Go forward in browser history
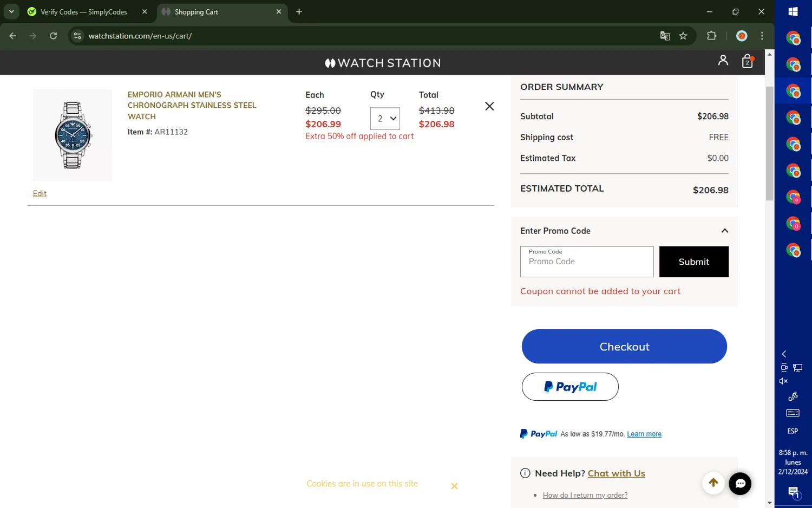Screen dimensions: 812x508 tap(33, 36)
